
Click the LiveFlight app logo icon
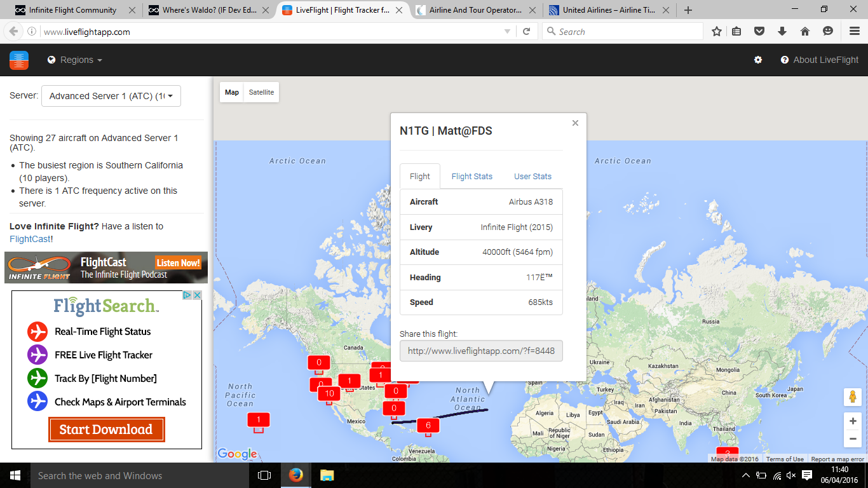click(19, 60)
